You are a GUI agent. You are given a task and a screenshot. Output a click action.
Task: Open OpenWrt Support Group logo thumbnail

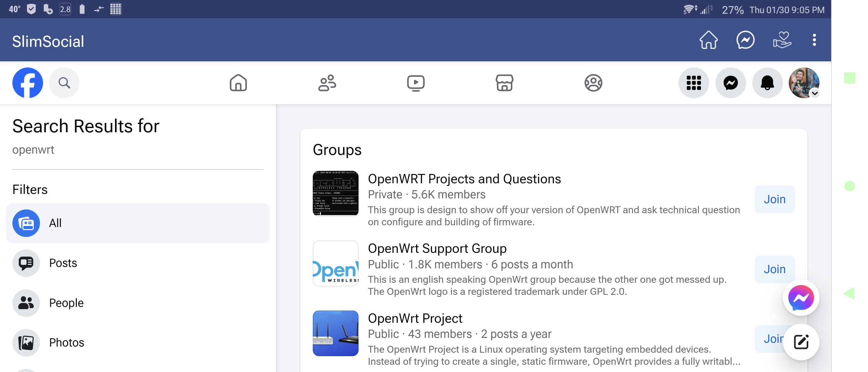pyautogui.click(x=335, y=263)
